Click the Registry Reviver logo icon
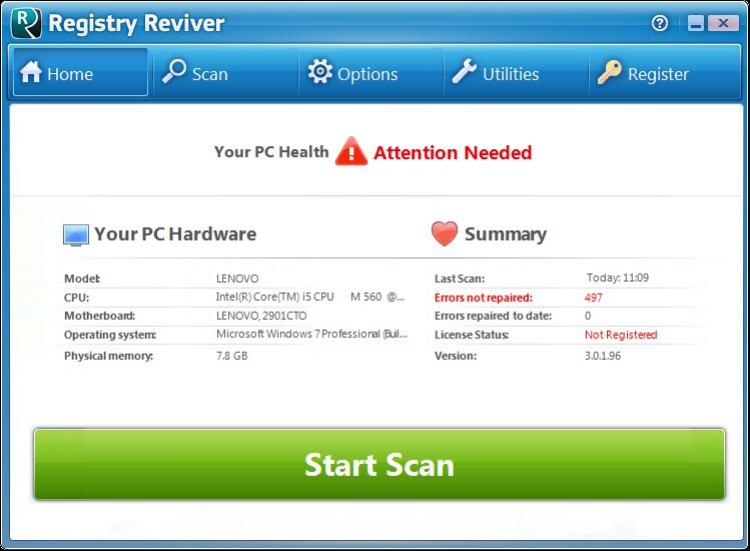The height and width of the screenshot is (551, 750). pyautogui.click(x=26, y=23)
